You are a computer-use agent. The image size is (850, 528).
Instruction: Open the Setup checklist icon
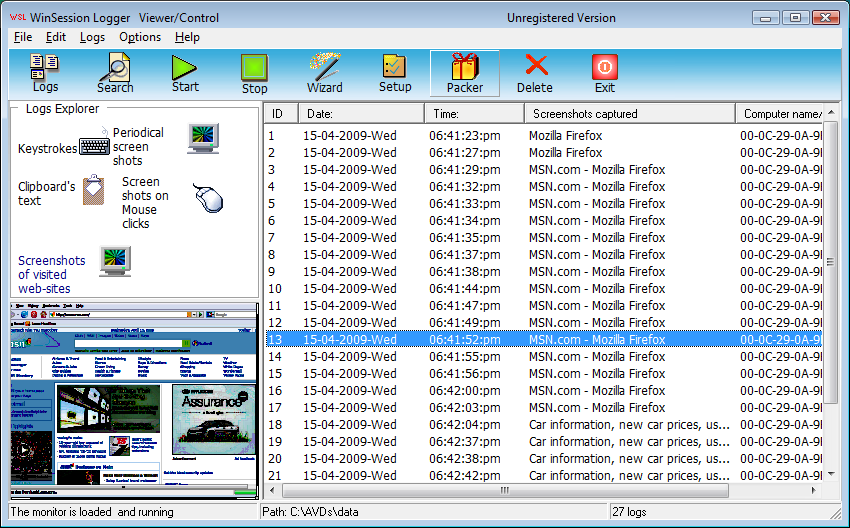click(395, 67)
